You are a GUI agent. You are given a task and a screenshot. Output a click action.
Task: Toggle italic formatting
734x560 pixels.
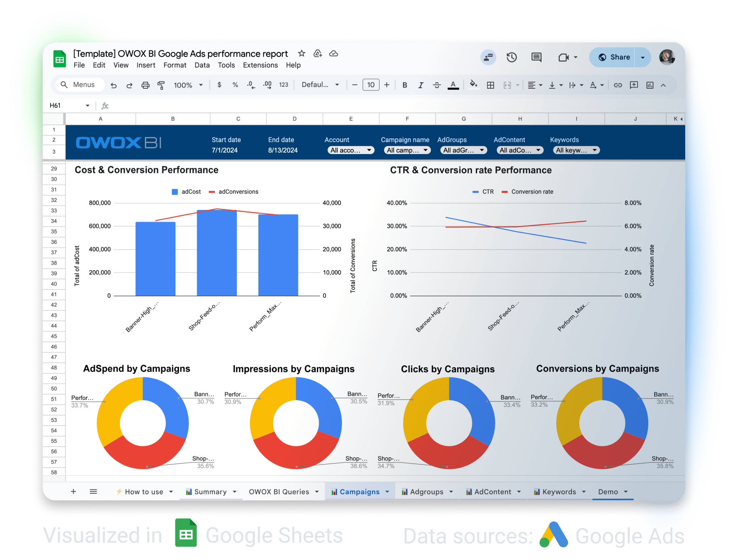coord(421,85)
